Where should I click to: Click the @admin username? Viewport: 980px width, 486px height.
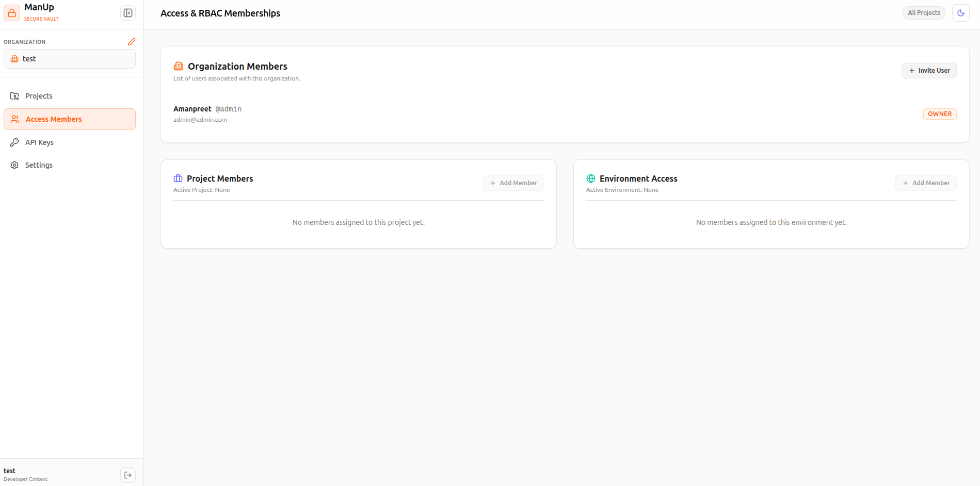coord(229,109)
